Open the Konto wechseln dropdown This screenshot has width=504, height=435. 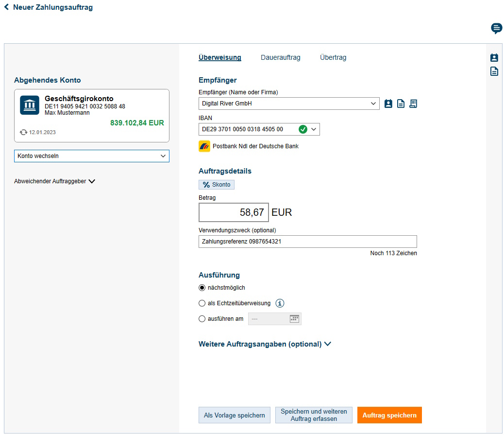click(x=92, y=156)
